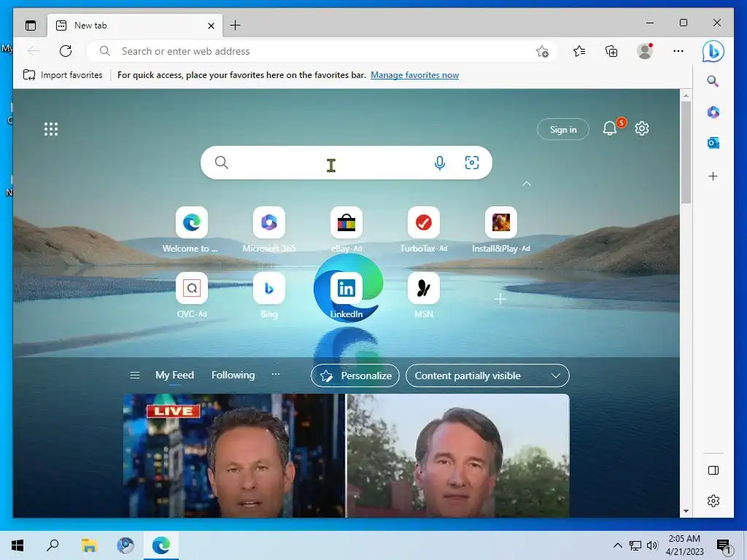This screenshot has height=560, width=747.
Task: Click the Personalize button
Action: coord(355,376)
